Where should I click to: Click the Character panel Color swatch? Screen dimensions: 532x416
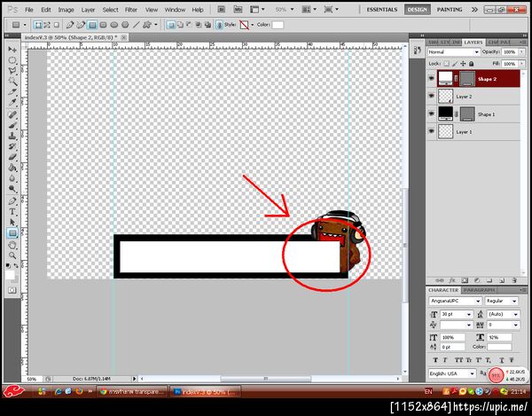point(499,347)
